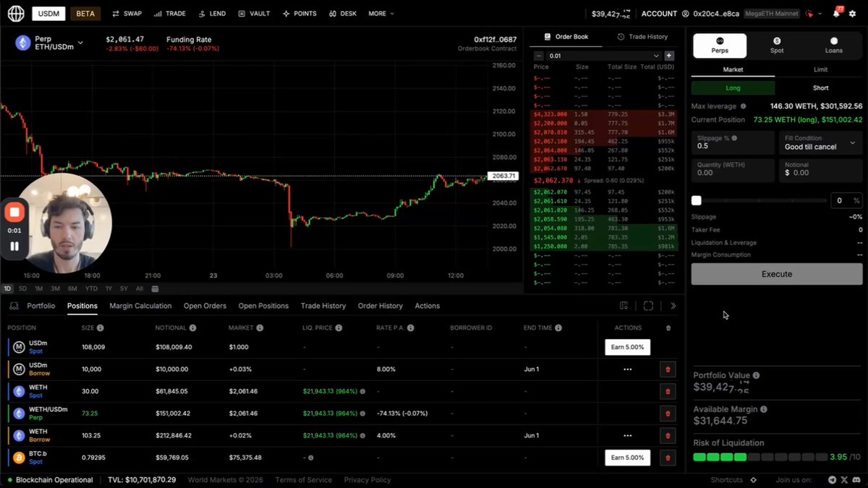
Task: Open WETH Borrow row three-dots actions menu
Action: click(627, 435)
